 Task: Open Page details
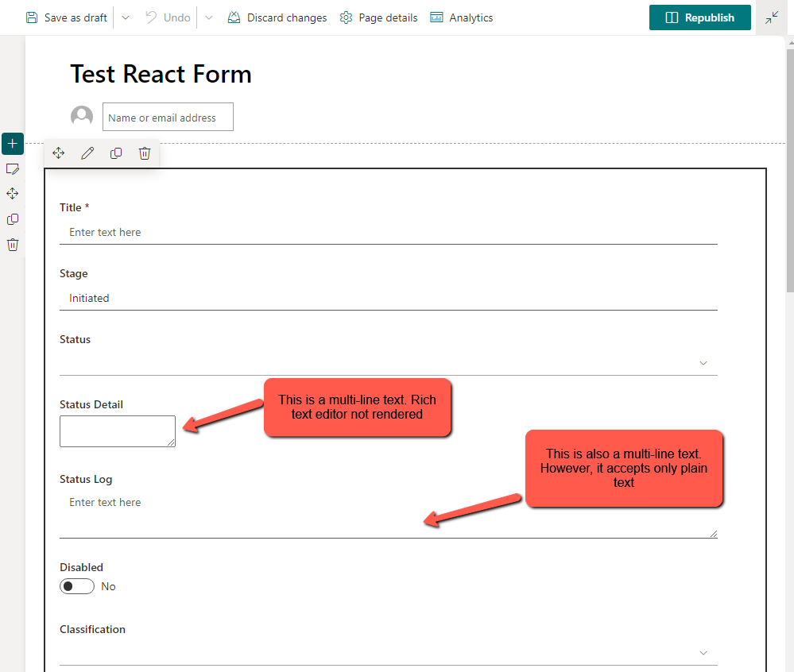pyautogui.click(x=378, y=17)
